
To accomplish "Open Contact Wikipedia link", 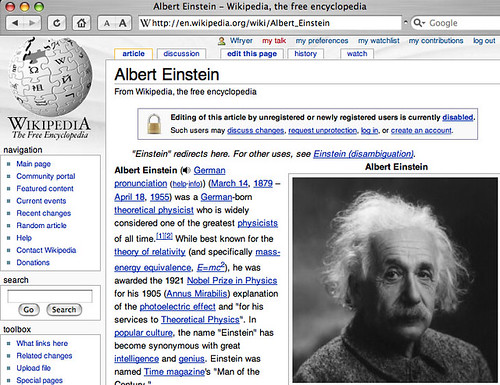I will tap(46, 250).
